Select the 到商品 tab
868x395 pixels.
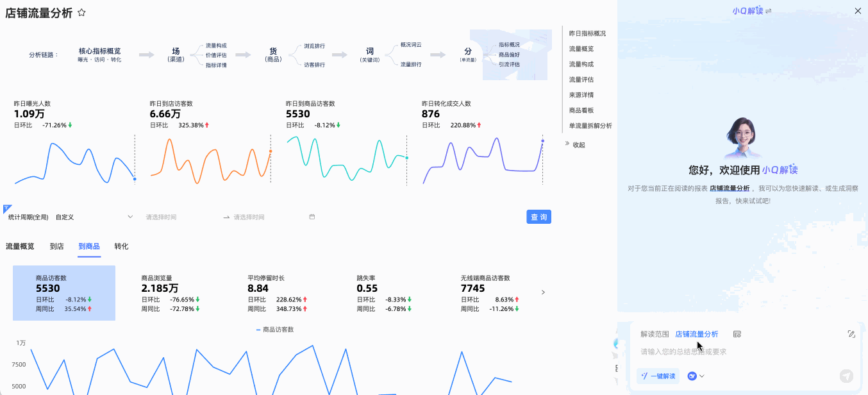tap(89, 246)
